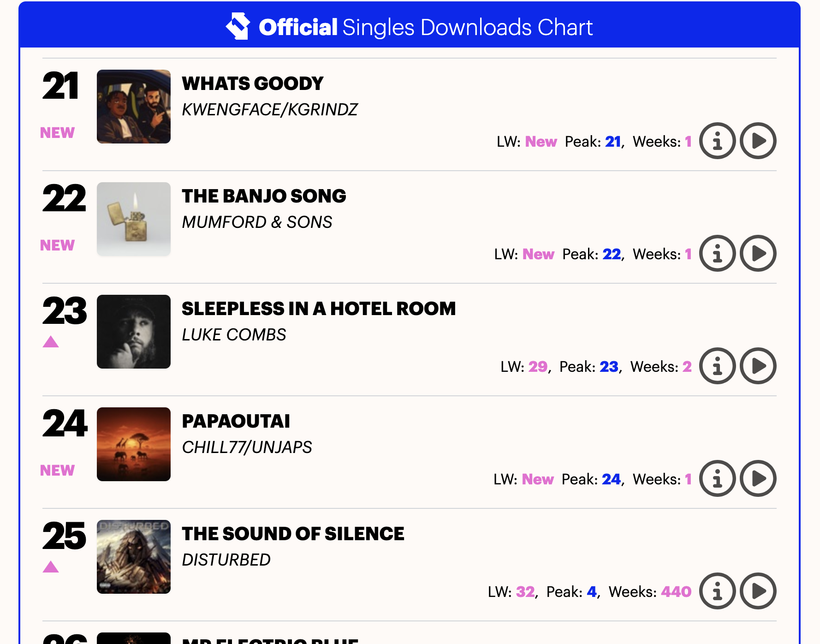Click the Official Charts logo icon
The width and height of the screenshot is (820, 644).
coord(238,26)
